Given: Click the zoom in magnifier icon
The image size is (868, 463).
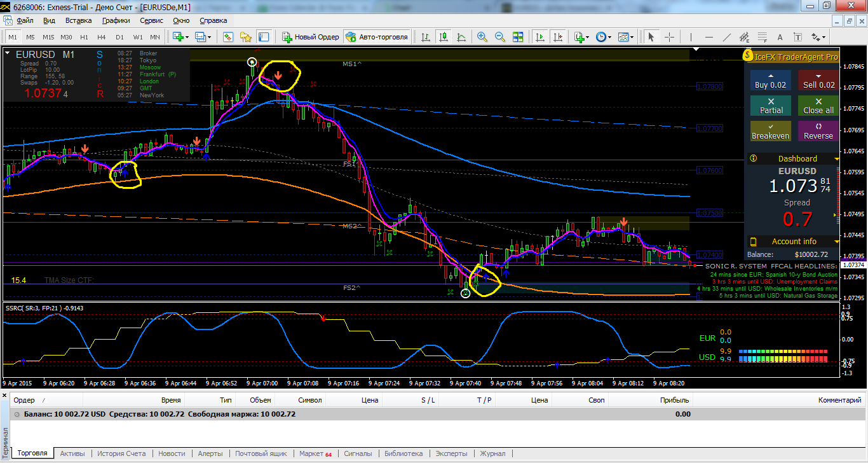Looking at the screenshot, I should 482,37.
